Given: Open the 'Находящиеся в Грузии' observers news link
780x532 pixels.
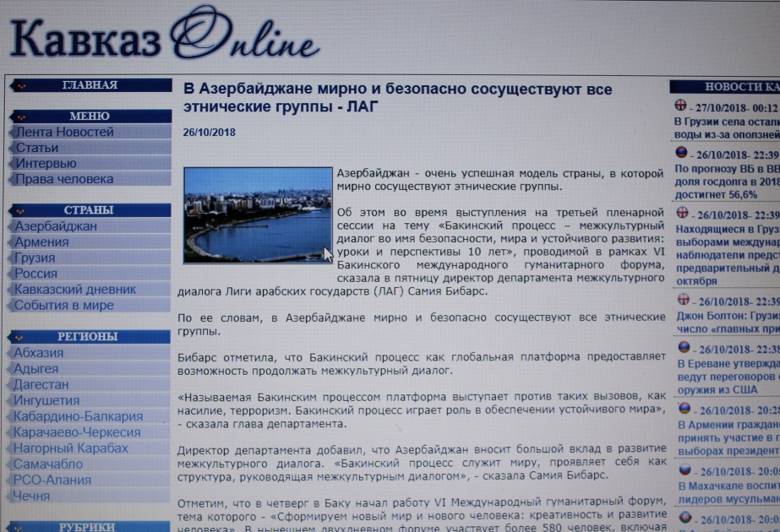Looking at the screenshot, I should 728,255.
